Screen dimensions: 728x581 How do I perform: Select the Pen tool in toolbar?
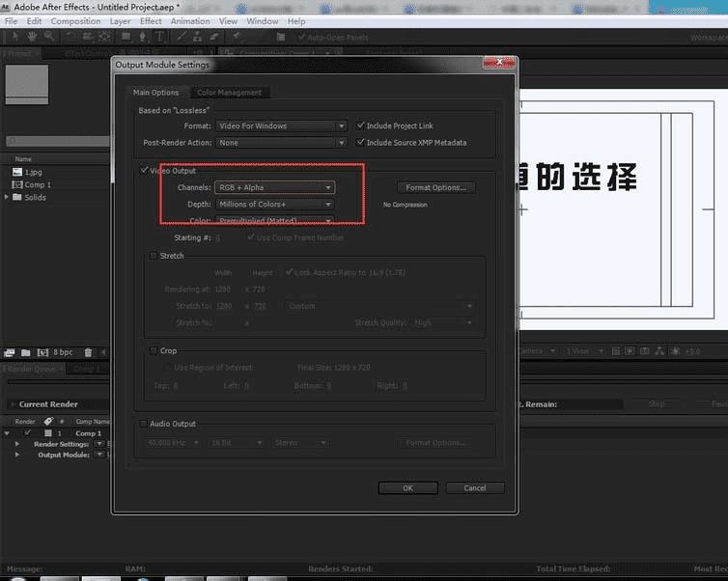pos(142,37)
